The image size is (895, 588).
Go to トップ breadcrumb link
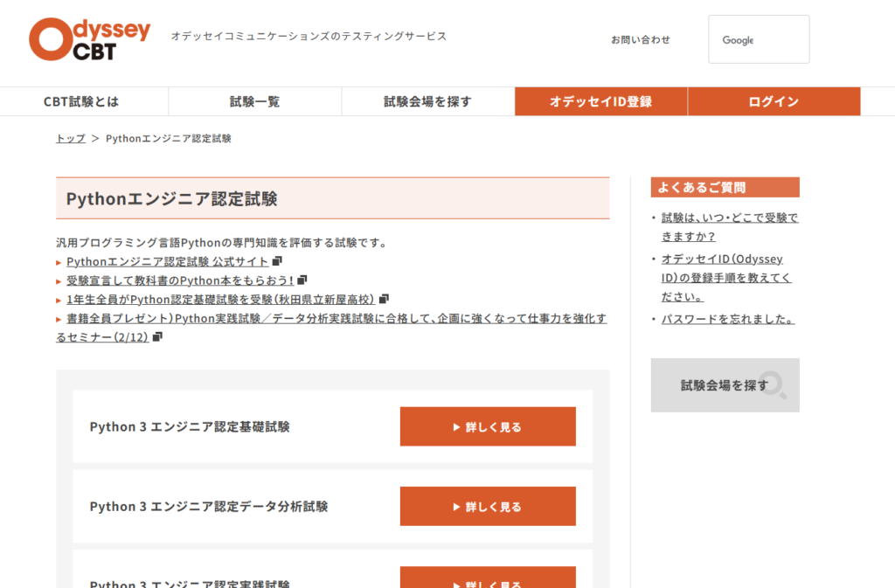71,138
